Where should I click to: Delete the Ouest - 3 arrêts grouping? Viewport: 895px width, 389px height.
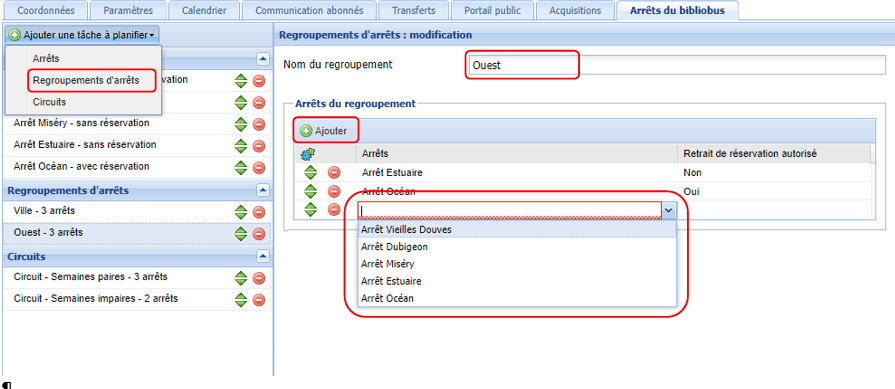pos(259,234)
